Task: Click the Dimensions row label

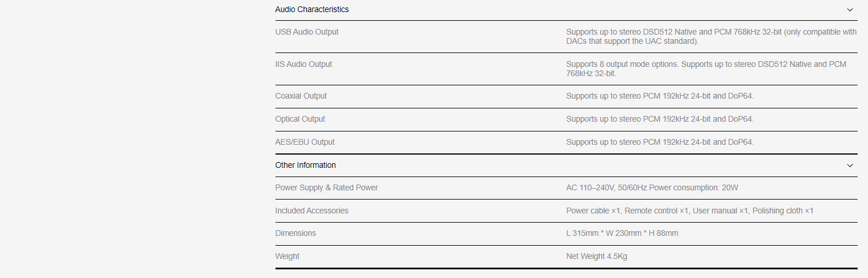Action: [295, 233]
